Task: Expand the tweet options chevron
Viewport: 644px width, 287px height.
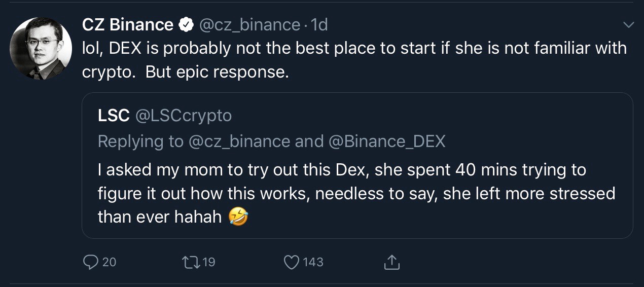Action: [x=628, y=24]
